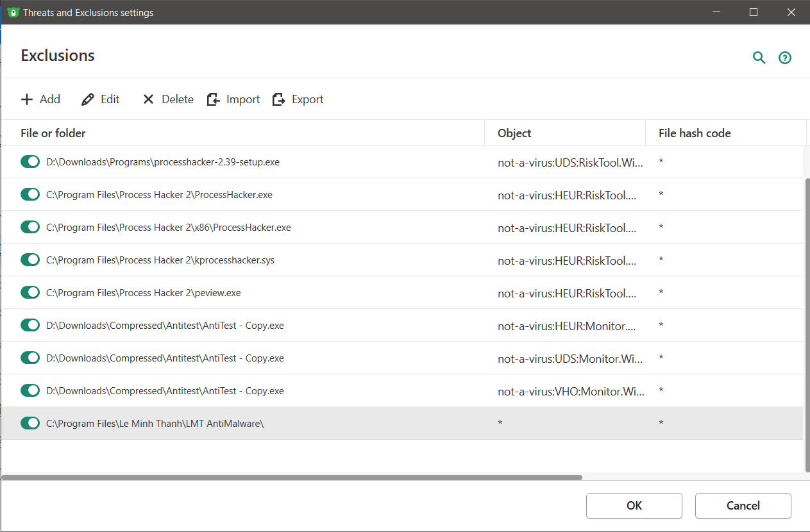Click the green shield app icon

[13, 12]
